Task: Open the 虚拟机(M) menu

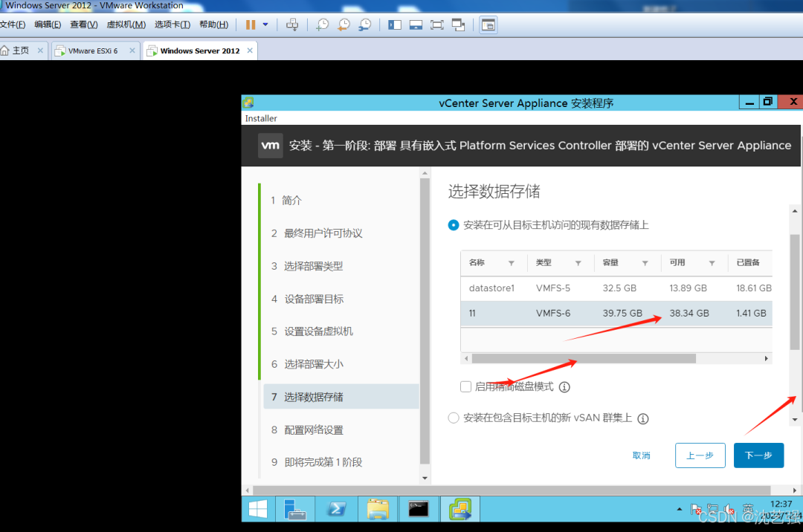Action: tap(126, 25)
